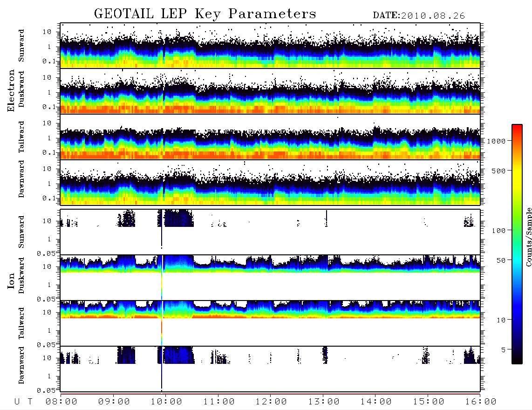The width and height of the screenshot is (532, 410).
Task: Select the Electron Duskward spectrogram panel
Action: (x=270, y=91)
